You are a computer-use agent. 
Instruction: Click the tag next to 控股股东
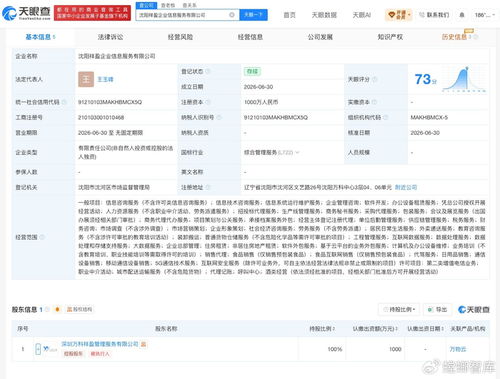[x=100, y=354]
